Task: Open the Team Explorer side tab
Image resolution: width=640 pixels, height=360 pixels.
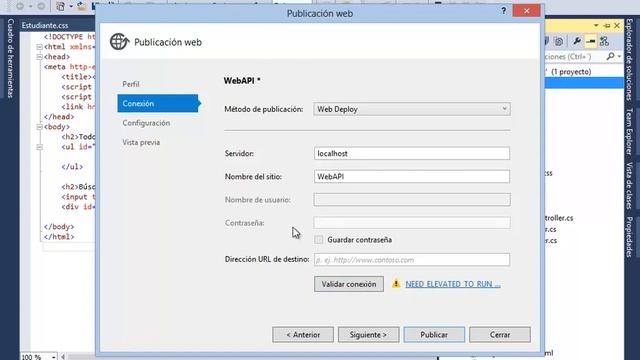Action: tap(629, 131)
